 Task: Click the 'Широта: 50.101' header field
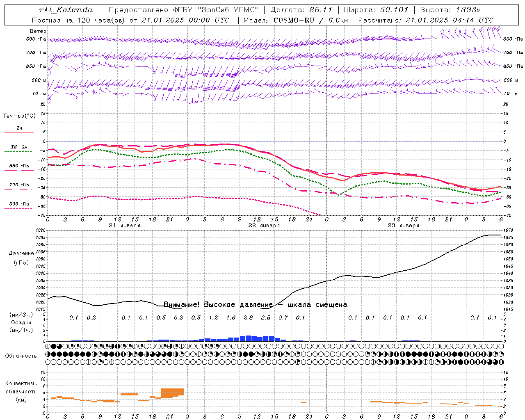(376, 10)
